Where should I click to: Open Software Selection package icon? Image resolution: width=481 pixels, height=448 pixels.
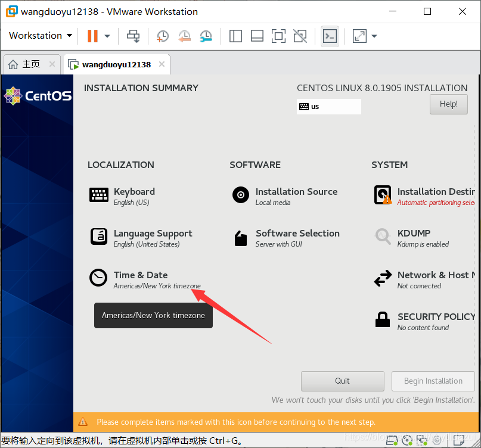[x=241, y=238]
